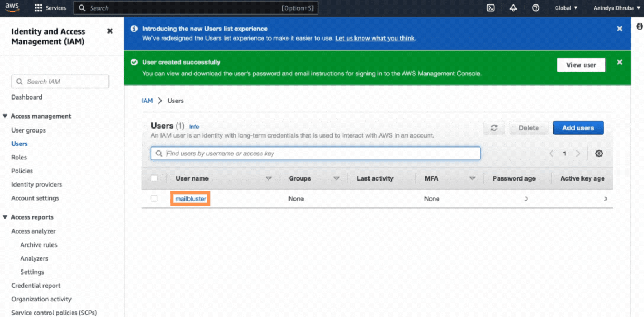Open Identity providers in the sidebar
The height and width of the screenshot is (317, 644).
coord(36,185)
